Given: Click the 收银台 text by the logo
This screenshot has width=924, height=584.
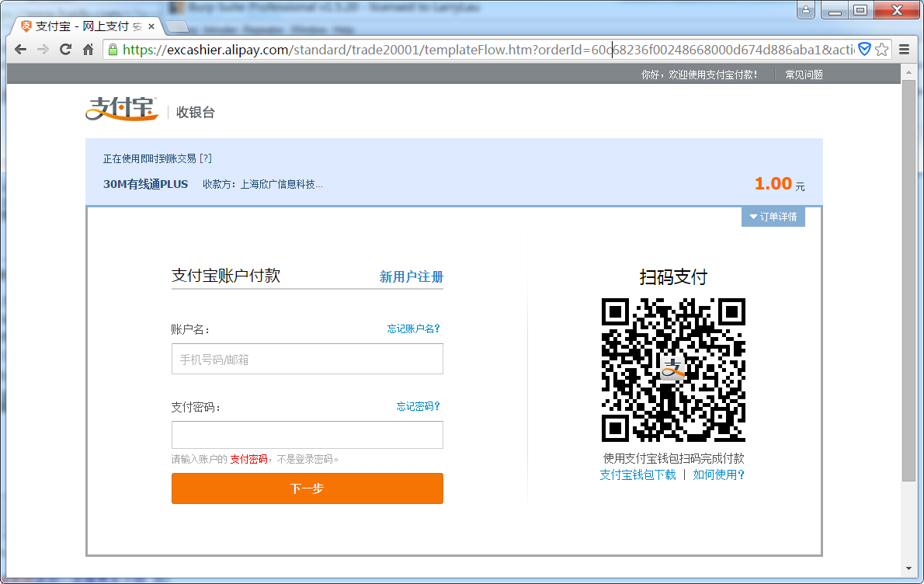Looking at the screenshot, I should tap(196, 113).
